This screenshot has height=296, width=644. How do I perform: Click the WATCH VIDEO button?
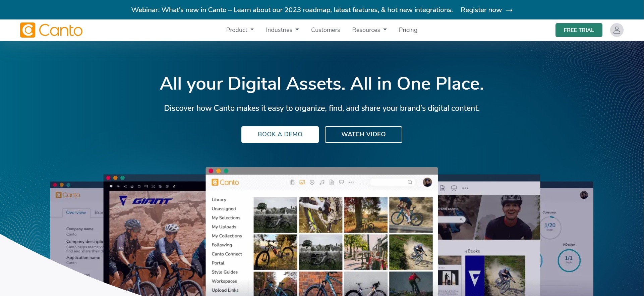tap(363, 135)
